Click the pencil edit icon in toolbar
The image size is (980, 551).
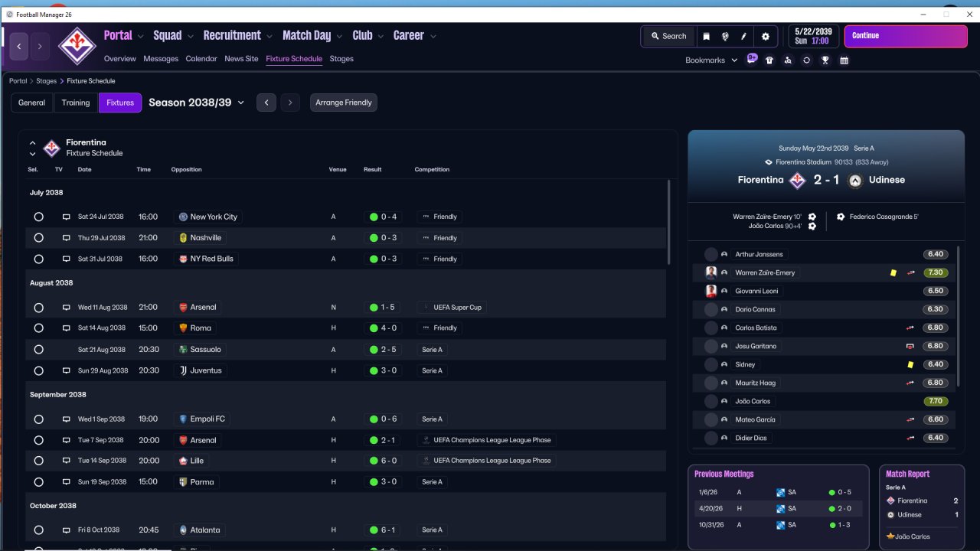743,36
